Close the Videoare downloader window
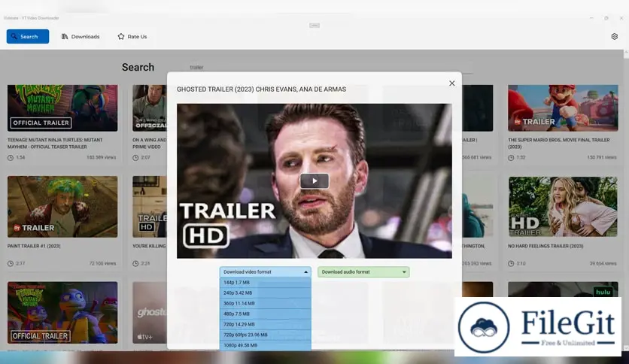629x364 pixels. 621,18
